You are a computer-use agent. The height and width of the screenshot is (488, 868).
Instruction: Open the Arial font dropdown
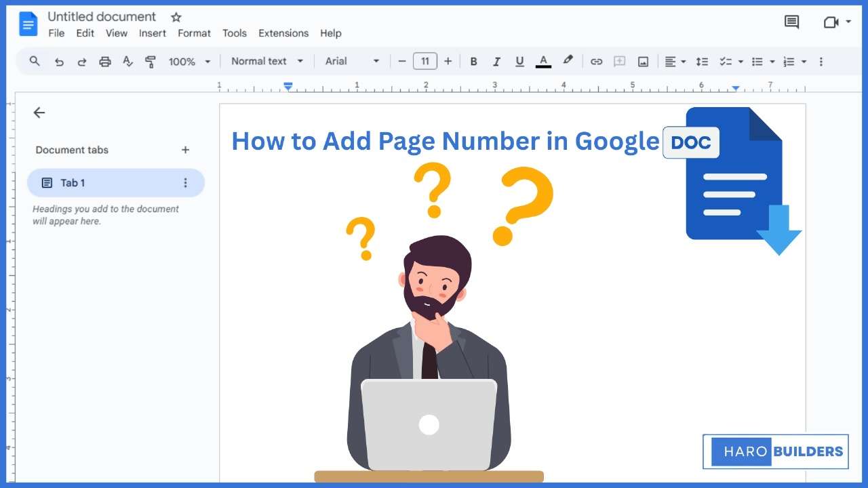click(353, 62)
